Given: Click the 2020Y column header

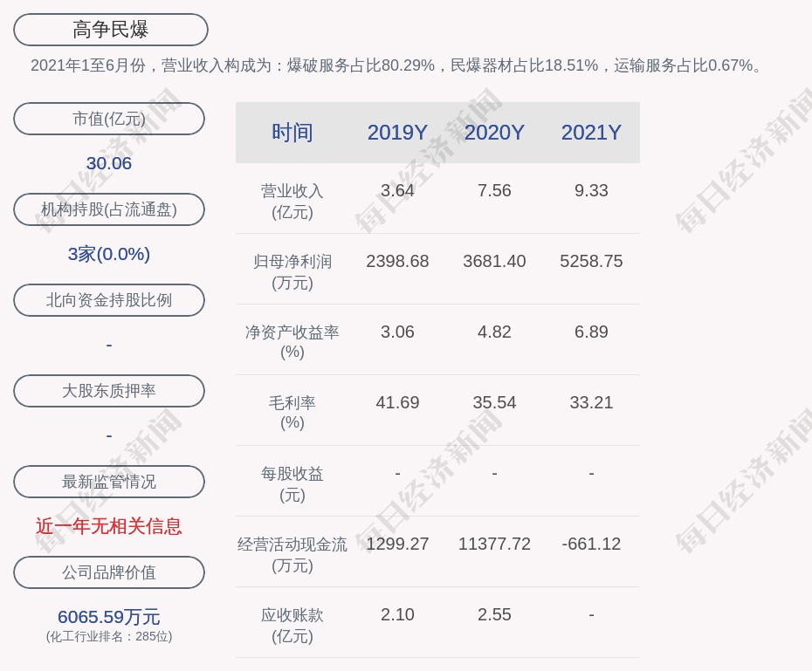Looking at the screenshot, I should (494, 133).
